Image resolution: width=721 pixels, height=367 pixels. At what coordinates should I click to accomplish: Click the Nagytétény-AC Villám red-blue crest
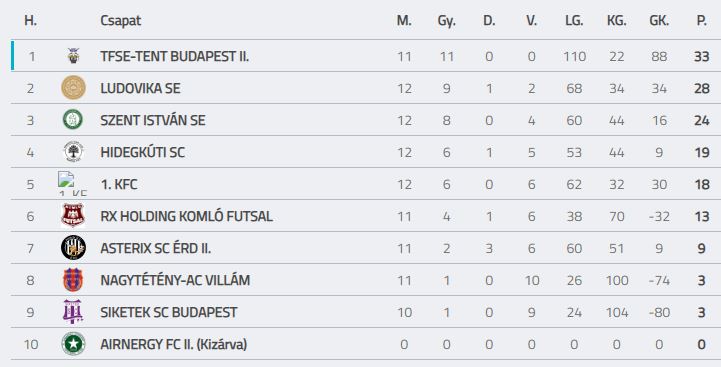coord(73,280)
